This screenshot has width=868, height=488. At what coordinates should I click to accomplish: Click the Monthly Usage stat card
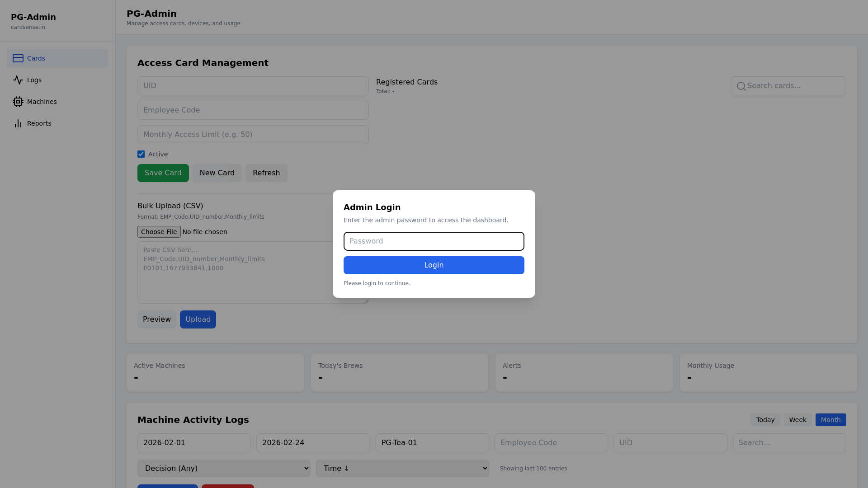click(x=769, y=373)
